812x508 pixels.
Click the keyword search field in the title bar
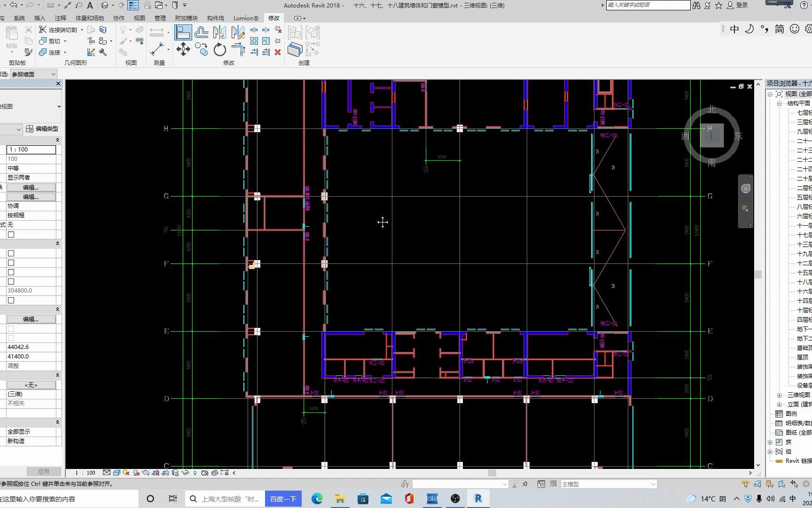(x=648, y=5)
